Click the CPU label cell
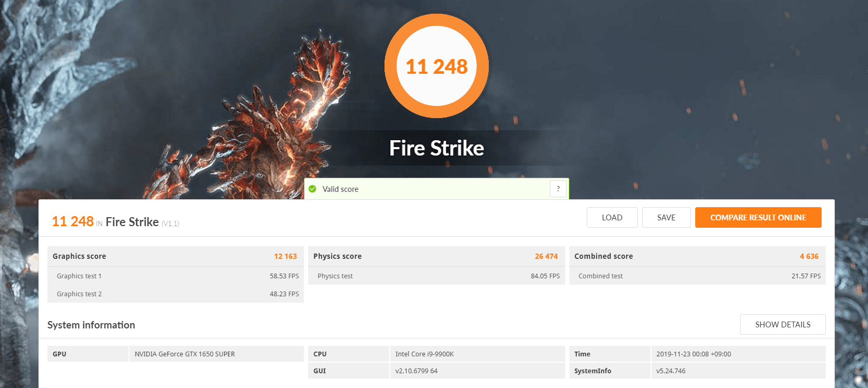This screenshot has height=388, width=868. [348, 354]
